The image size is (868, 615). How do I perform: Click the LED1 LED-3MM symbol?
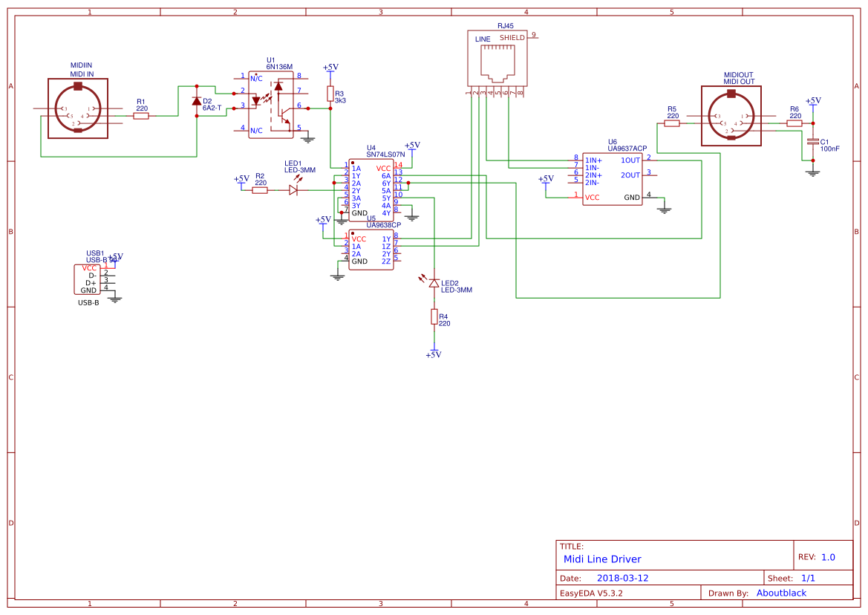point(293,190)
